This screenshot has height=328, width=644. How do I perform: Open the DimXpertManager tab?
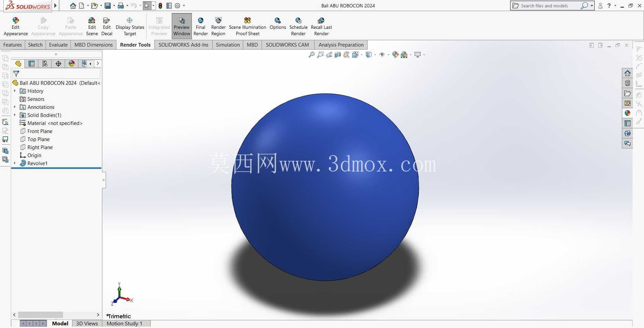tap(58, 64)
